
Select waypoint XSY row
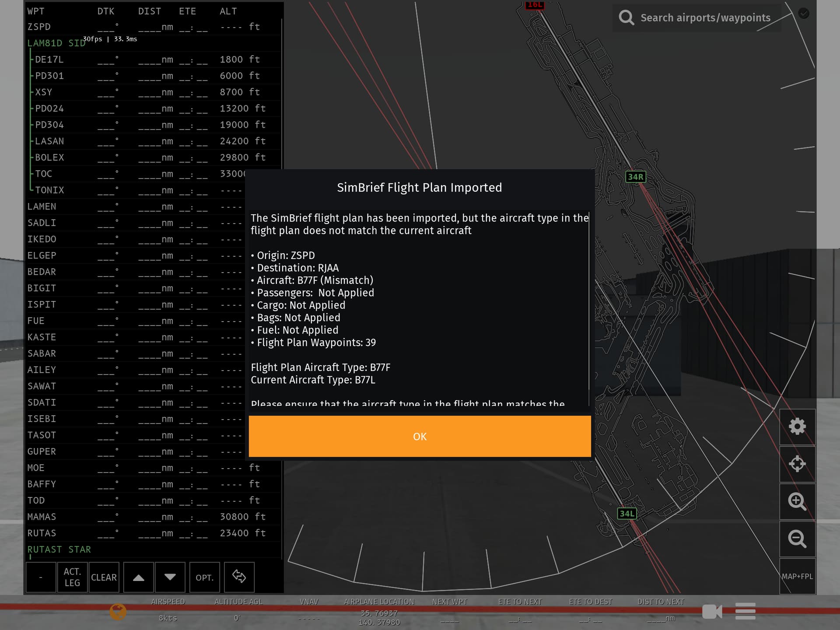click(x=153, y=92)
